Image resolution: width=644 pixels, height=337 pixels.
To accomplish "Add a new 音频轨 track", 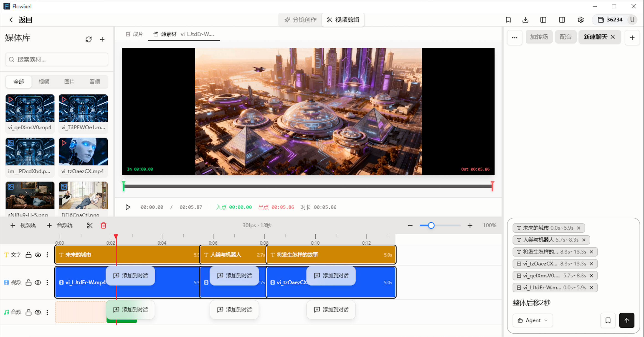I will coord(60,225).
